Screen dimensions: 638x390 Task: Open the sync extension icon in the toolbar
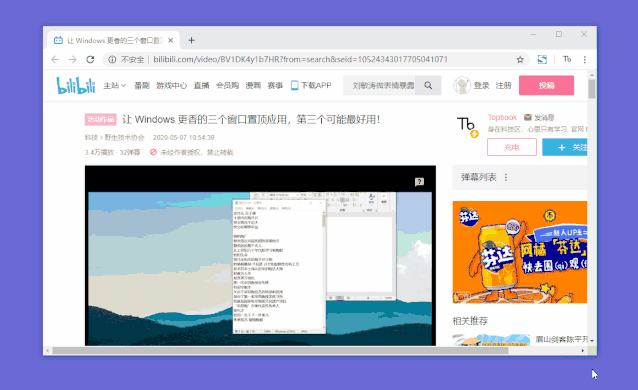click(542, 59)
